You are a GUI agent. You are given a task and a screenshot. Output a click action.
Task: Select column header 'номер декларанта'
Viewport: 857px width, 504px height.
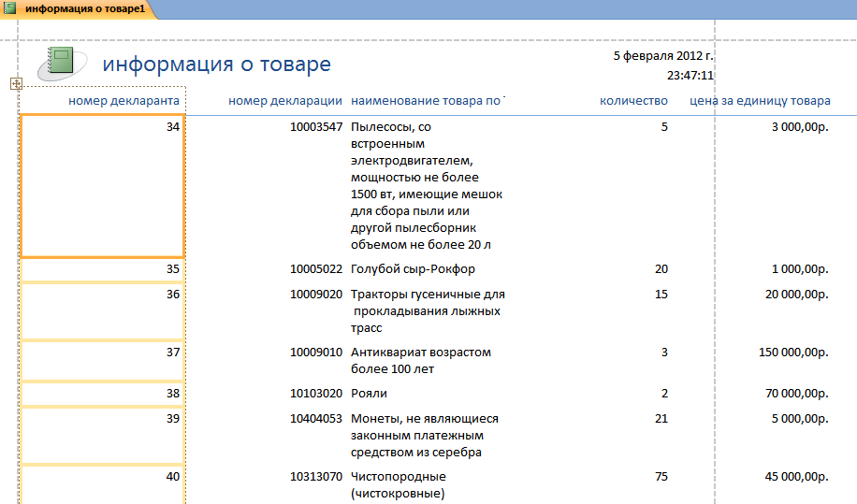coord(123,100)
